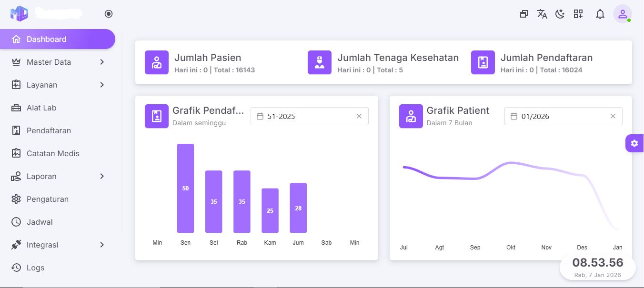Click the window restore icon in header
644x288 pixels.
523,14
